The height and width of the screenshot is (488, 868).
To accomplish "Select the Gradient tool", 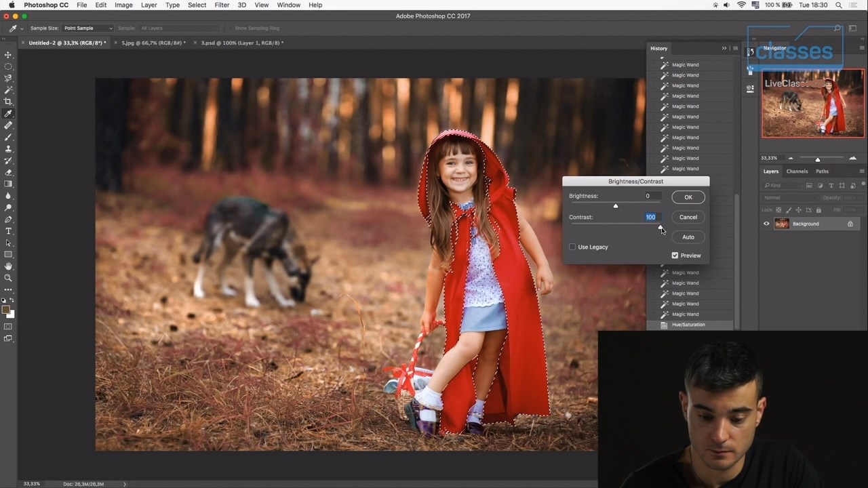I will [8, 184].
